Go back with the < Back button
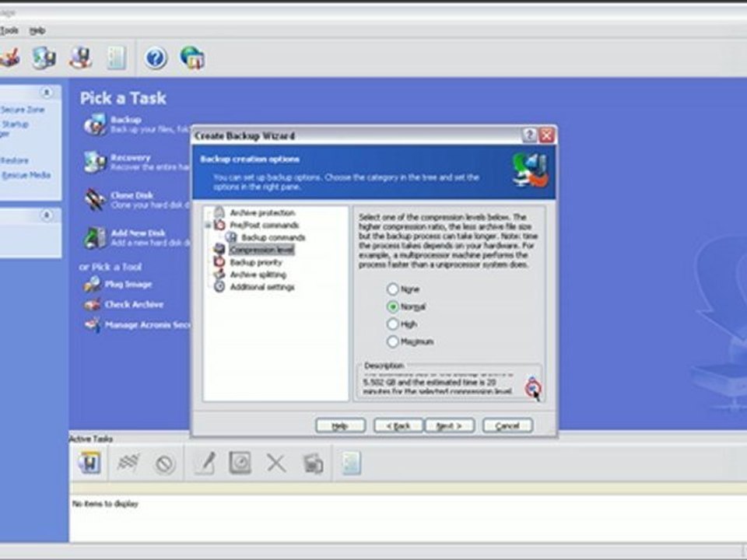 (x=398, y=425)
